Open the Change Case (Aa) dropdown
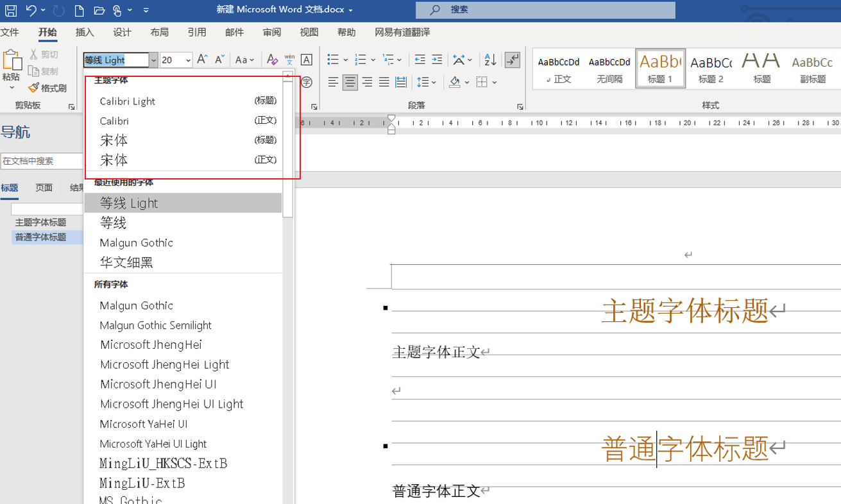The width and height of the screenshot is (841, 504). (244, 60)
